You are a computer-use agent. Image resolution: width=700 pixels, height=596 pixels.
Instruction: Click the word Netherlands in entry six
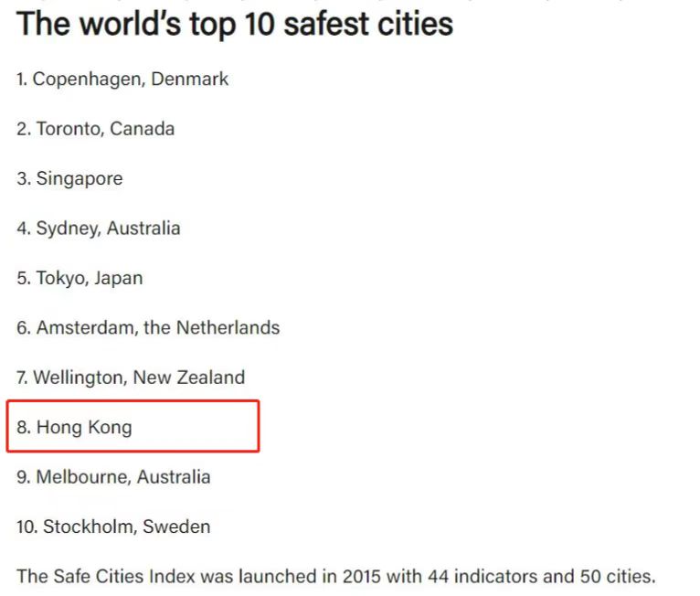[x=228, y=327]
